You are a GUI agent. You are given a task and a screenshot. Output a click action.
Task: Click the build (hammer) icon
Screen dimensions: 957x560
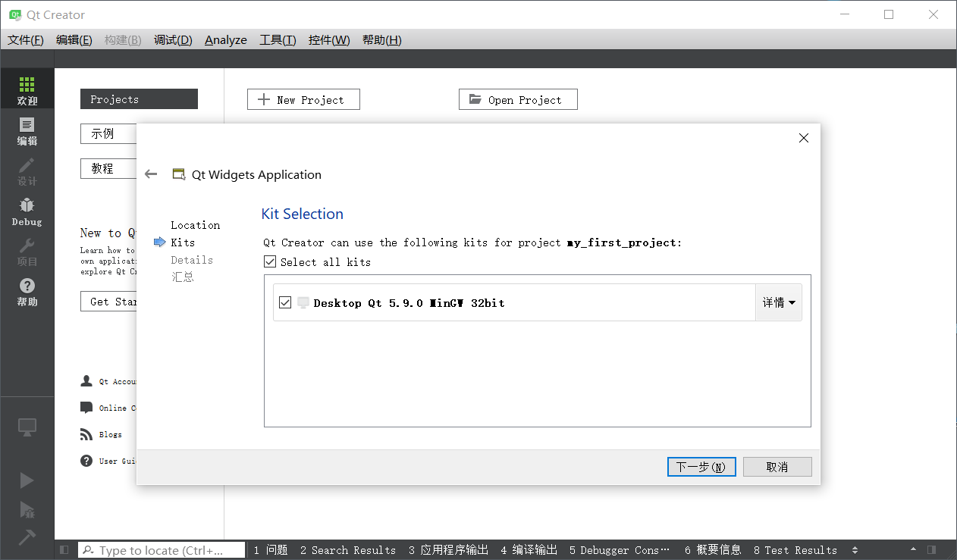point(27,538)
